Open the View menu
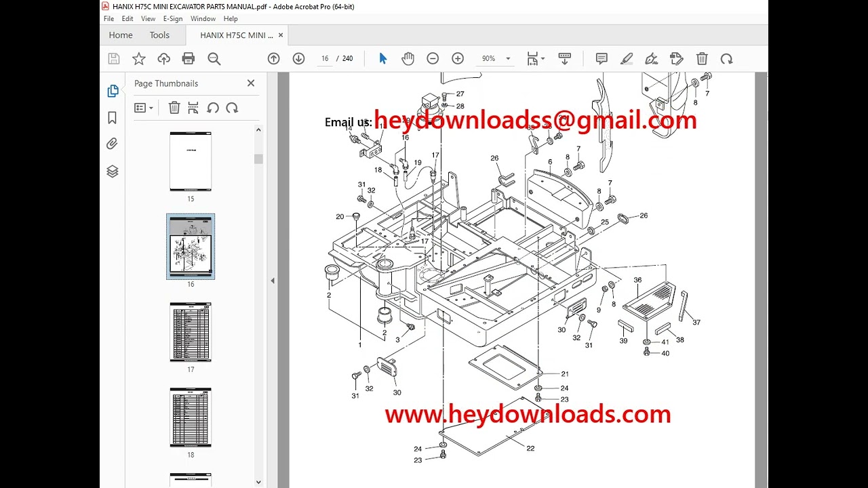The width and height of the screenshot is (868, 488). (148, 19)
